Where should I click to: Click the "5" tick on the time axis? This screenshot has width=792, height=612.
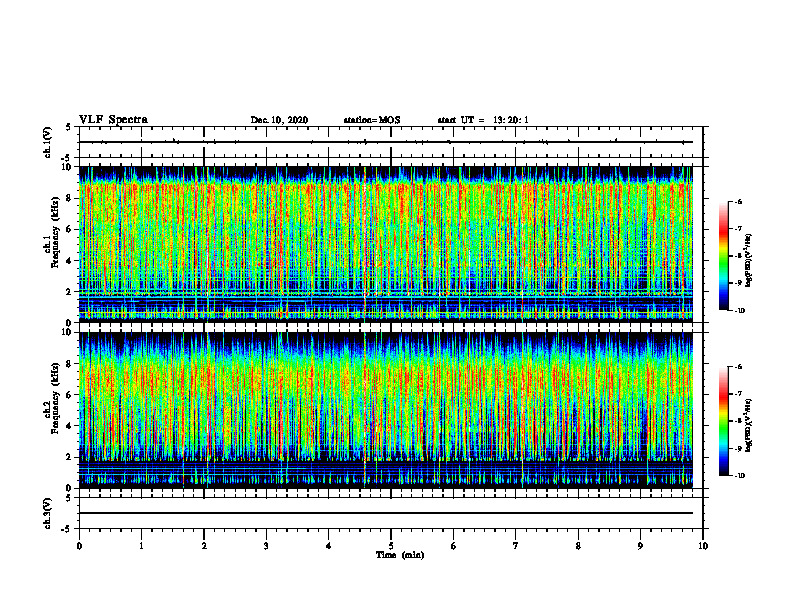click(391, 546)
